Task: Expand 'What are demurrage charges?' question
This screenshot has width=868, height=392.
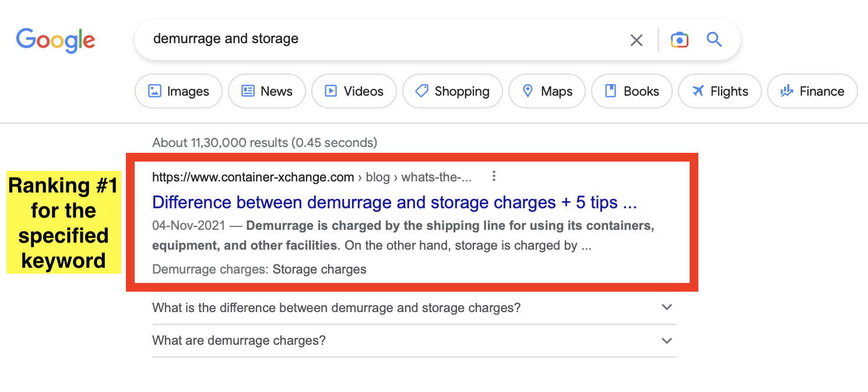Action: pos(239,341)
